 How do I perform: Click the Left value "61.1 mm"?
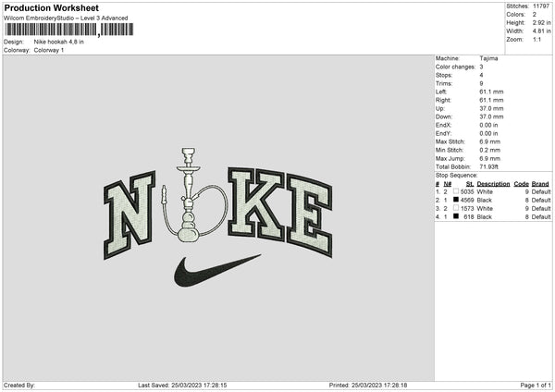tap(491, 92)
